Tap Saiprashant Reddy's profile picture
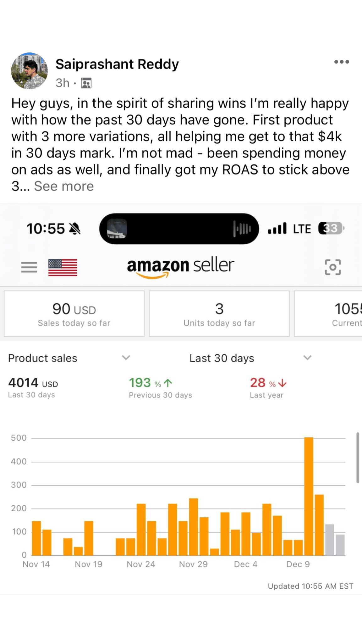This screenshot has width=362, height=644. (x=30, y=71)
